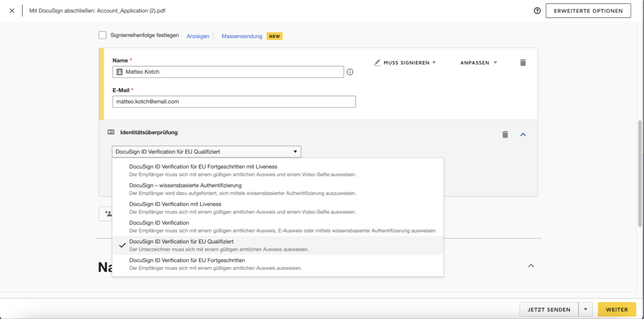Screen dimensions: 644x319
Task: Open the Anpassen dropdown
Action: (x=478, y=63)
